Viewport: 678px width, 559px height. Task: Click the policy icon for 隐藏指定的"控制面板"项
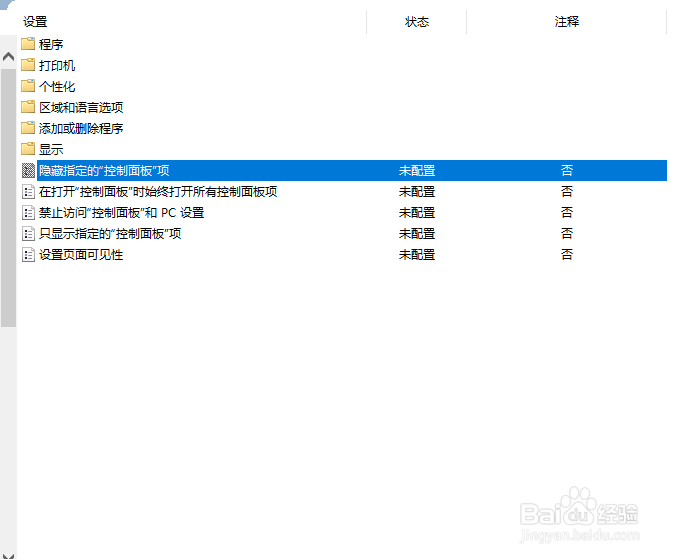point(28,170)
